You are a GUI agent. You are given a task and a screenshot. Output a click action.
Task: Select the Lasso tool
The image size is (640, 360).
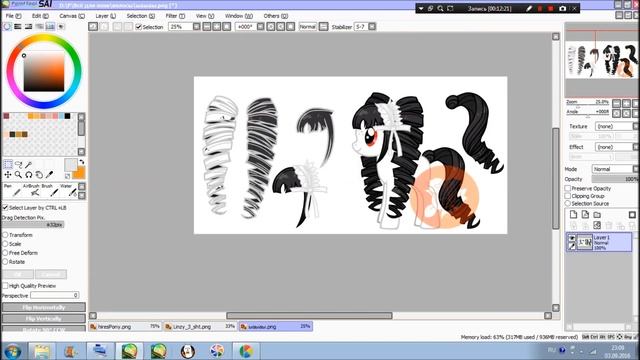tap(18, 164)
